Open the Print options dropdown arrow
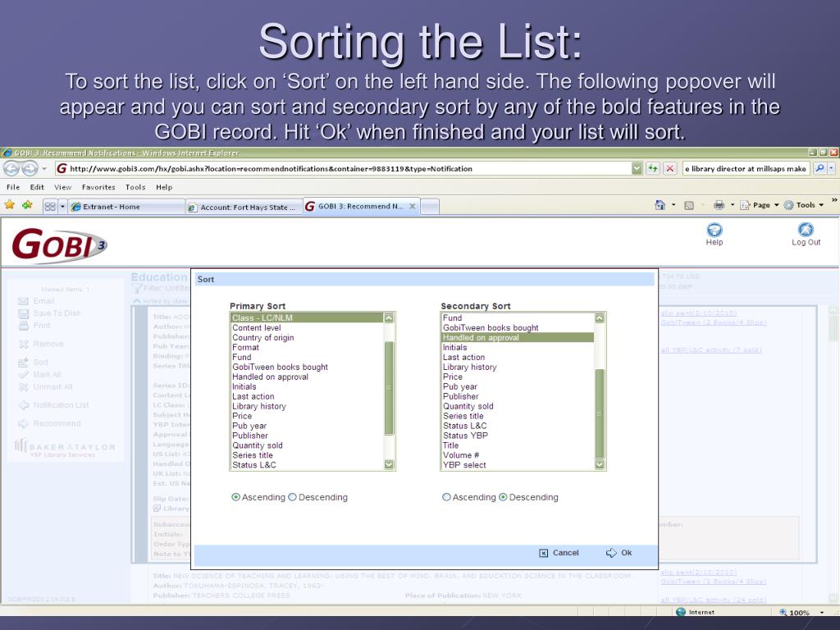 [733, 205]
